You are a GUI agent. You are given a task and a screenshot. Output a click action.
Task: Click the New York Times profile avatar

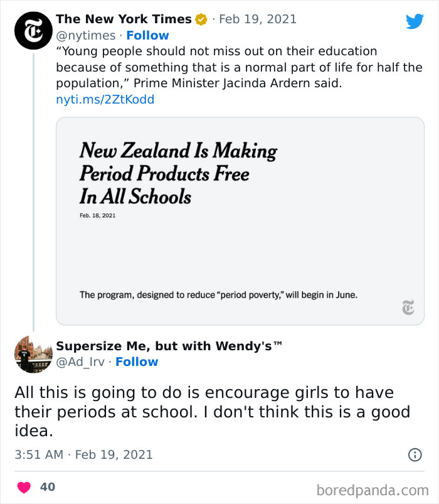(x=31, y=31)
